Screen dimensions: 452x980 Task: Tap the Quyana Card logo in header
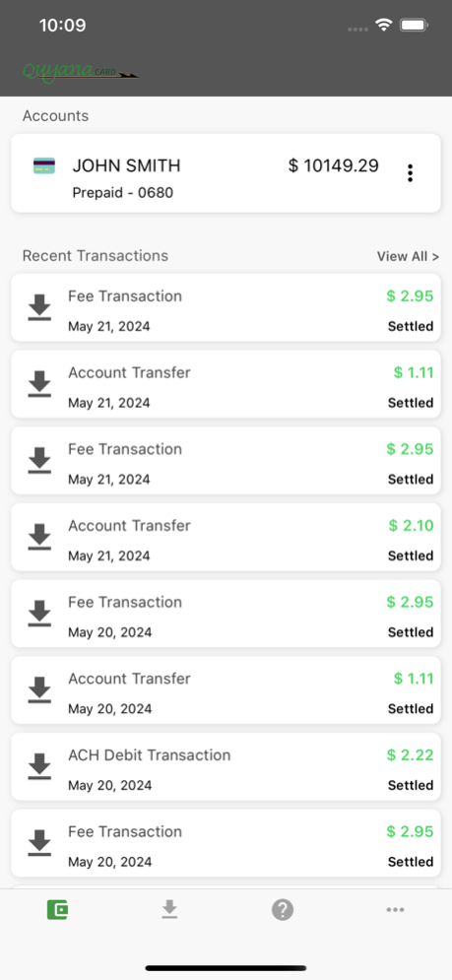(80, 71)
